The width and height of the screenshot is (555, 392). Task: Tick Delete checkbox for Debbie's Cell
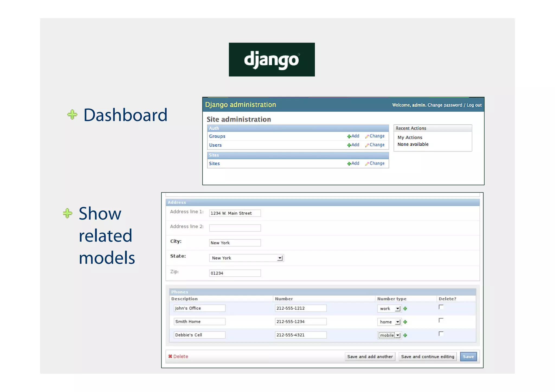[x=441, y=334]
